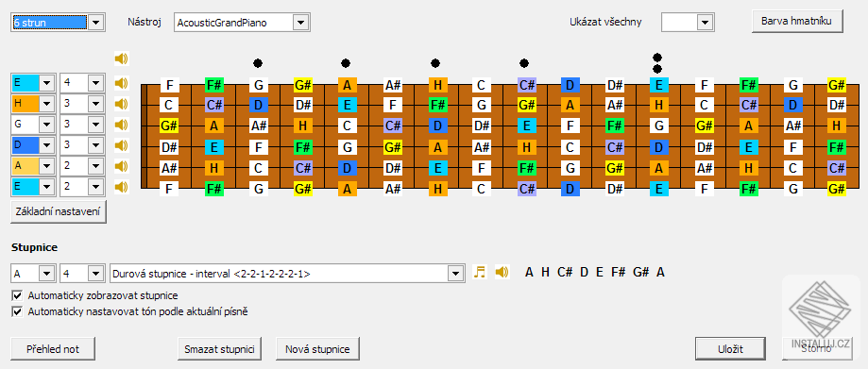Click the A note on the D string row
This screenshot has height=369, width=868.
[437, 146]
